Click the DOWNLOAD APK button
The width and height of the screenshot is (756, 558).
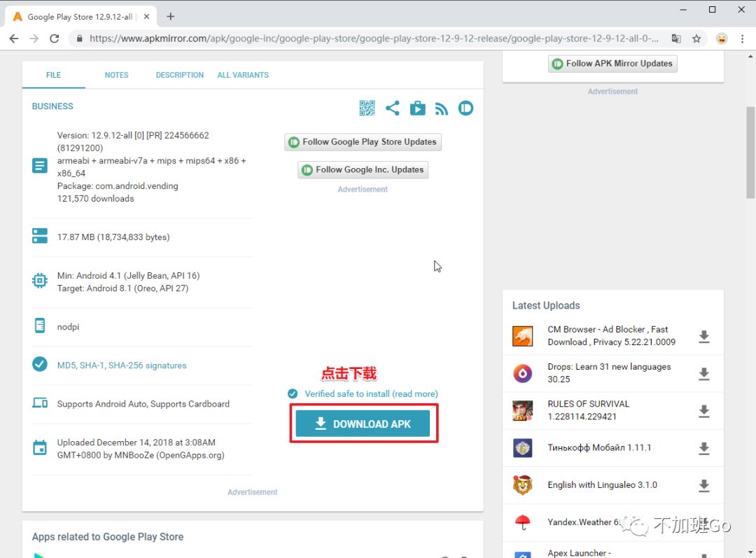point(363,424)
